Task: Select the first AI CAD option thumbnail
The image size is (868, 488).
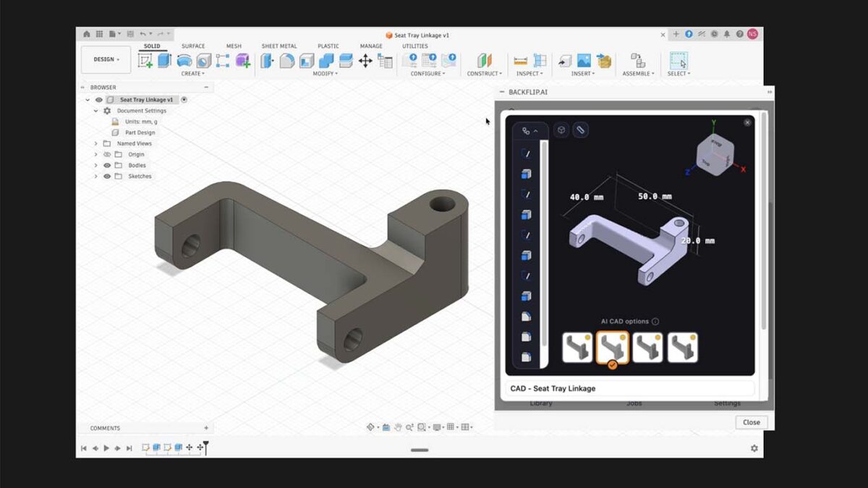Action: click(x=577, y=348)
